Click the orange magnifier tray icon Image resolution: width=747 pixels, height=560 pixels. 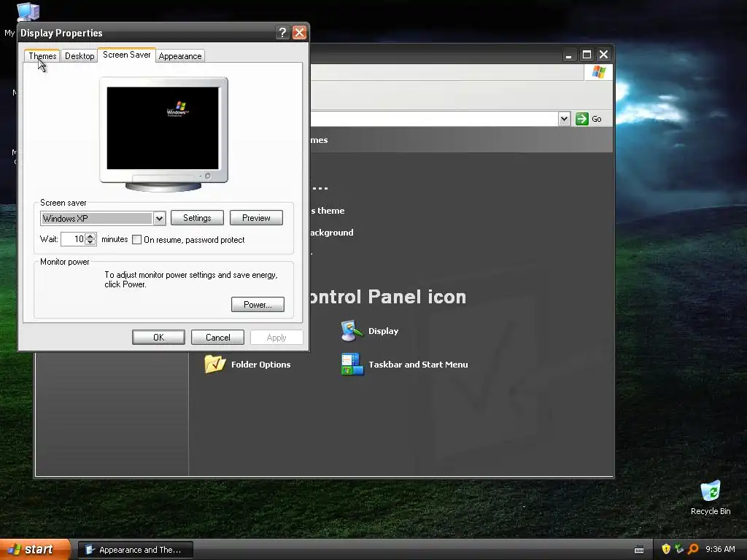coord(693,549)
